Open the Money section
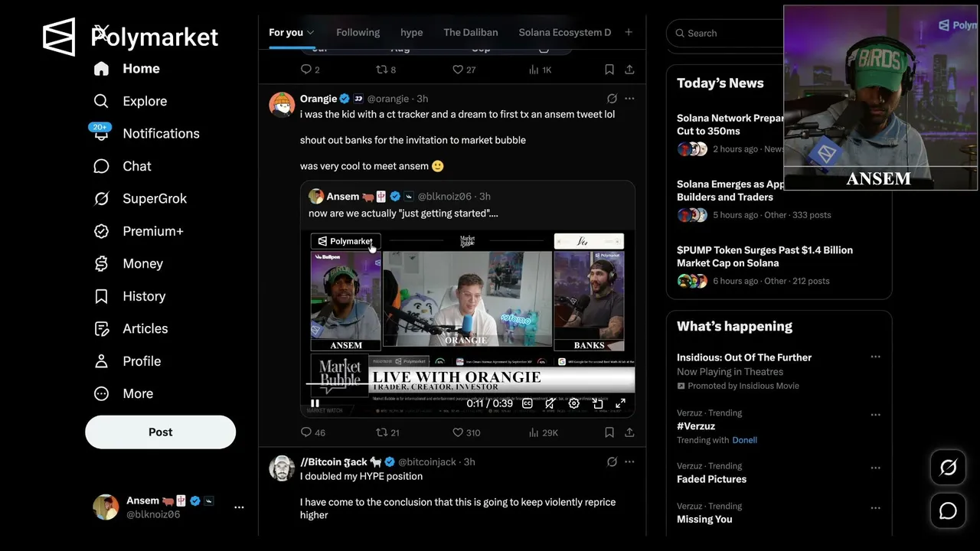Image resolution: width=980 pixels, height=551 pixels. click(128, 263)
